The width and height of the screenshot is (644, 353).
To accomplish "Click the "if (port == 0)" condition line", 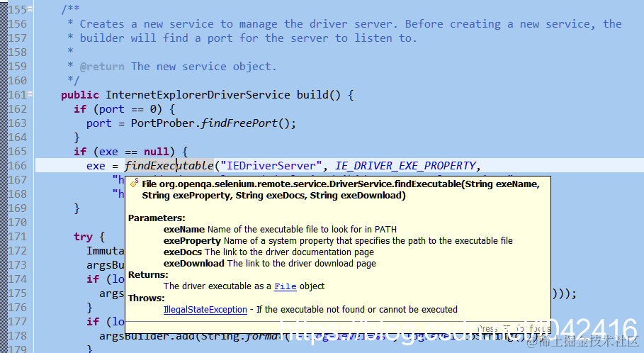I will tap(125, 109).
